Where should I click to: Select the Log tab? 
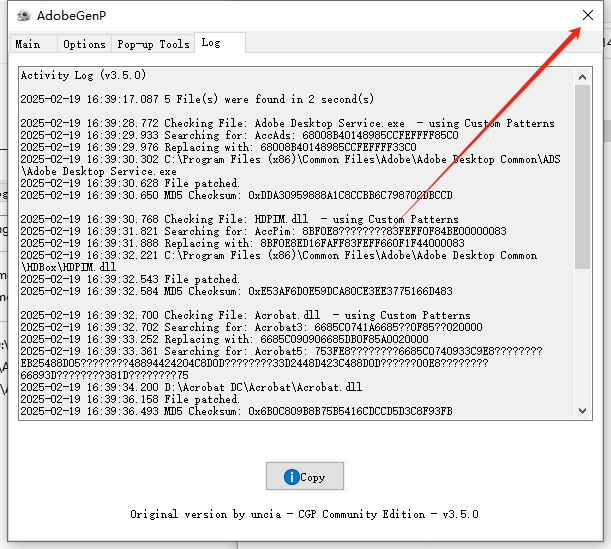[x=220, y=42]
